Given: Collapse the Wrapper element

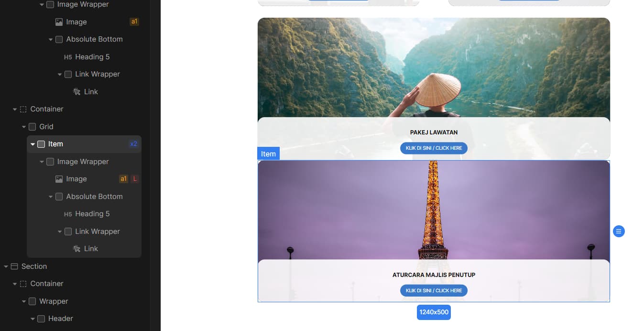Looking at the screenshot, I should [x=24, y=301].
